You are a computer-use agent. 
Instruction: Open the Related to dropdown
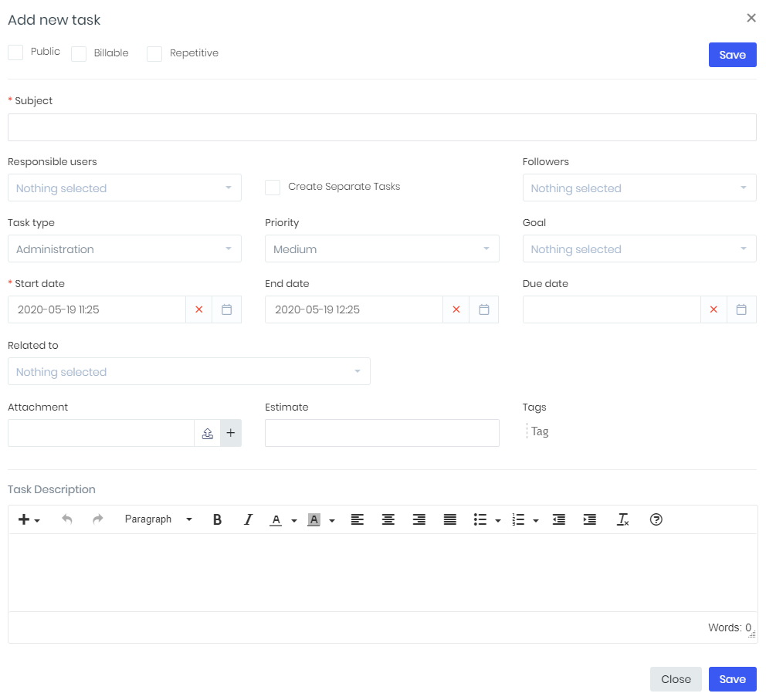[189, 371]
